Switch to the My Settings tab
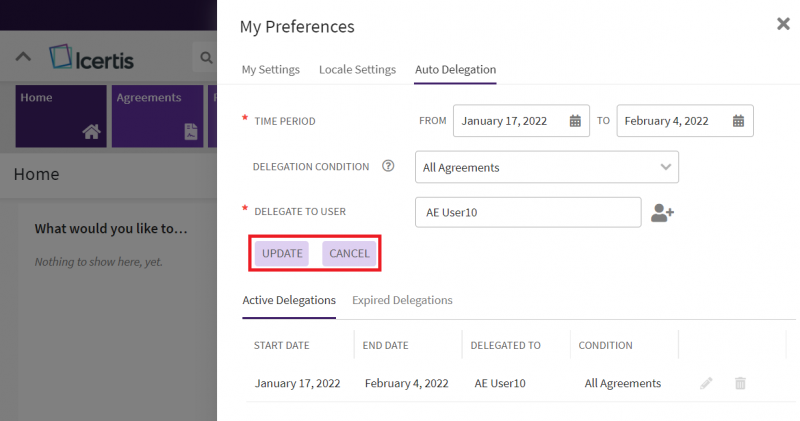800x421 pixels. (270, 70)
